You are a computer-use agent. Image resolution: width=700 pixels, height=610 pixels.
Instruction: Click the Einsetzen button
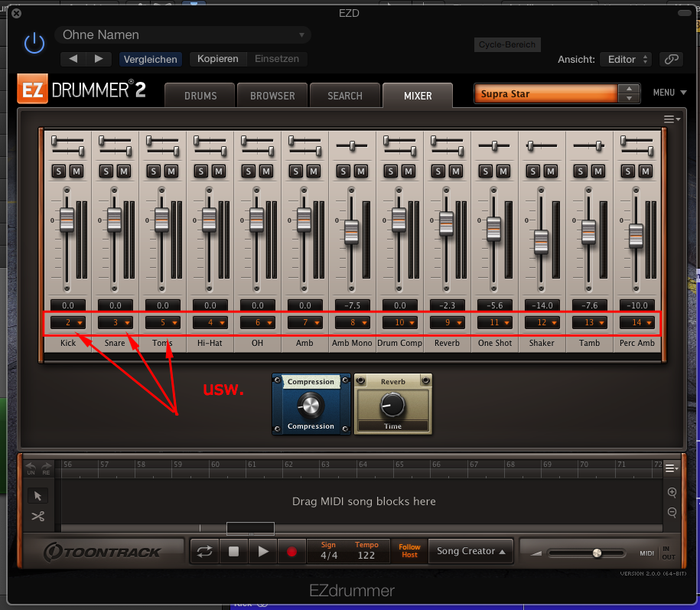click(277, 58)
